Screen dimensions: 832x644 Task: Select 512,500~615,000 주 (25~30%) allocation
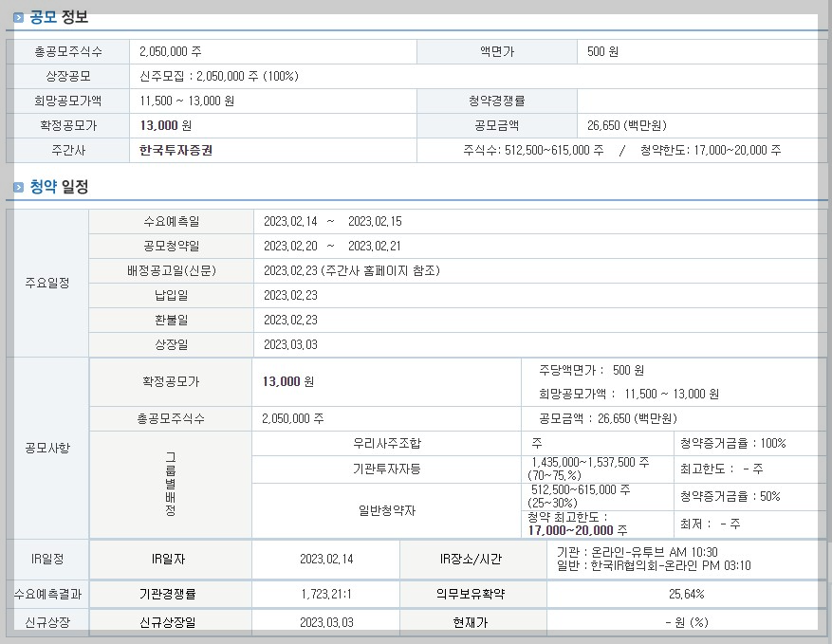579,496
